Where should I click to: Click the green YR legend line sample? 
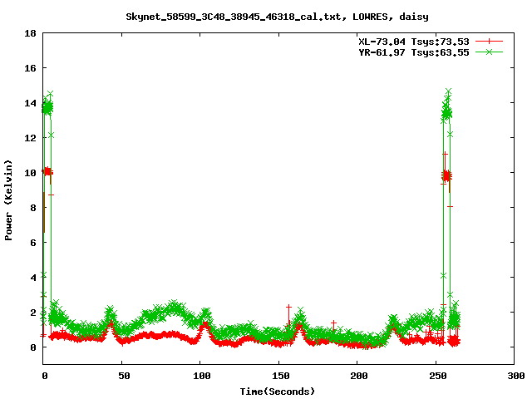click(489, 52)
